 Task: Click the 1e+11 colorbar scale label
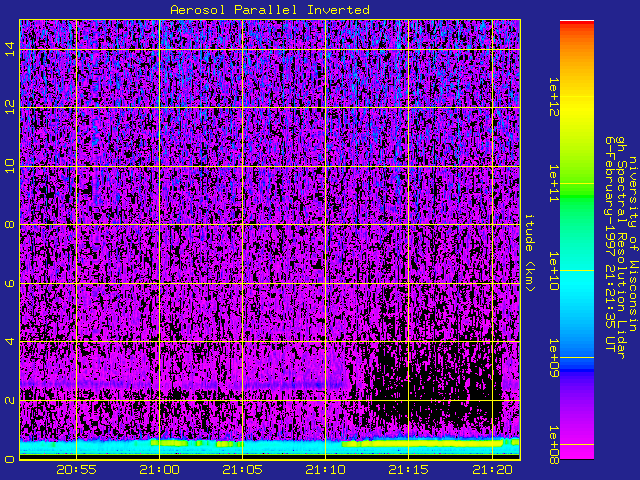click(x=553, y=184)
